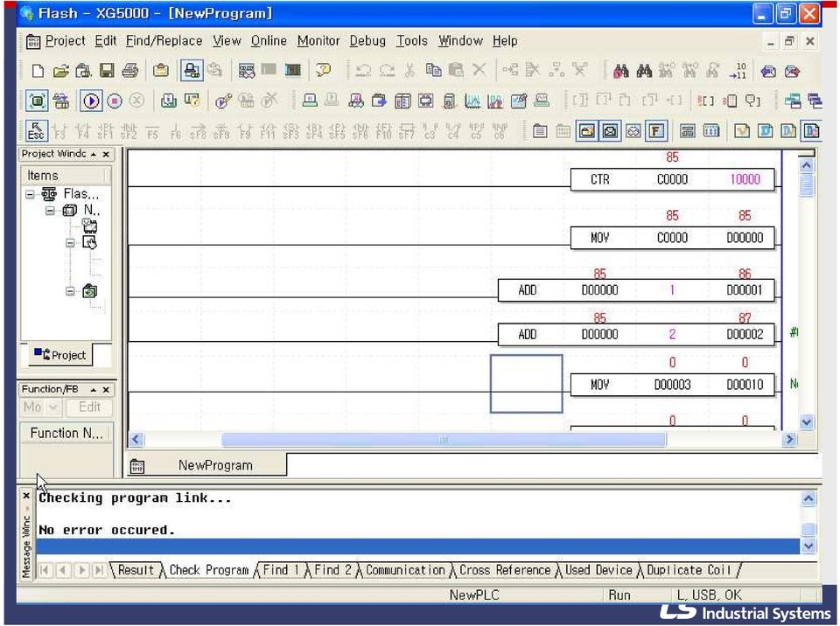Screen dimensions: 840x626
Task: Select the MOV D00003 D00010 instruction
Action: [672, 385]
